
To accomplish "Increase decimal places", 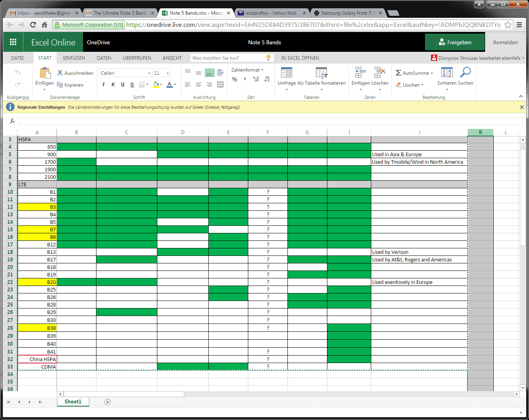I will point(256,79).
